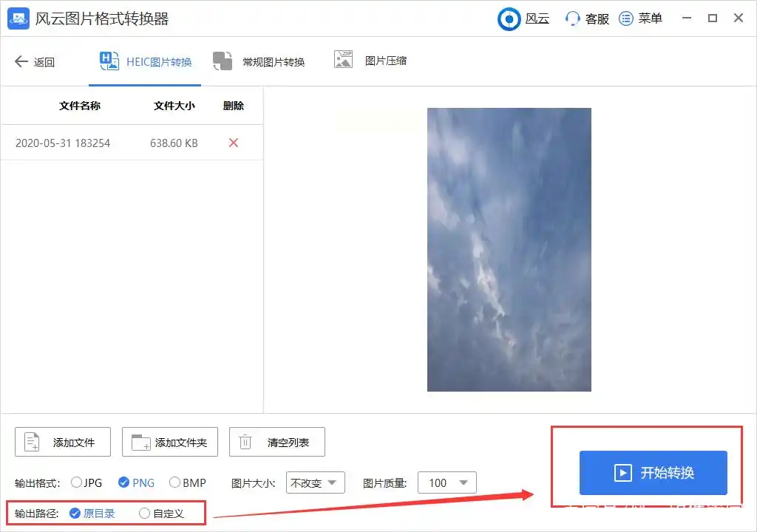The height and width of the screenshot is (532, 757).
Task: Open the 风云 account circle icon
Action: (509, 19)
